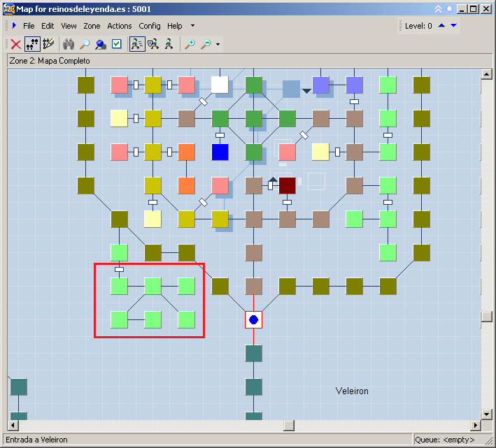Image resolution: width=496 pixels, height=448 pixels.
Task: Toggle the checkmark box toolbar icon
Action: point(117,44)
